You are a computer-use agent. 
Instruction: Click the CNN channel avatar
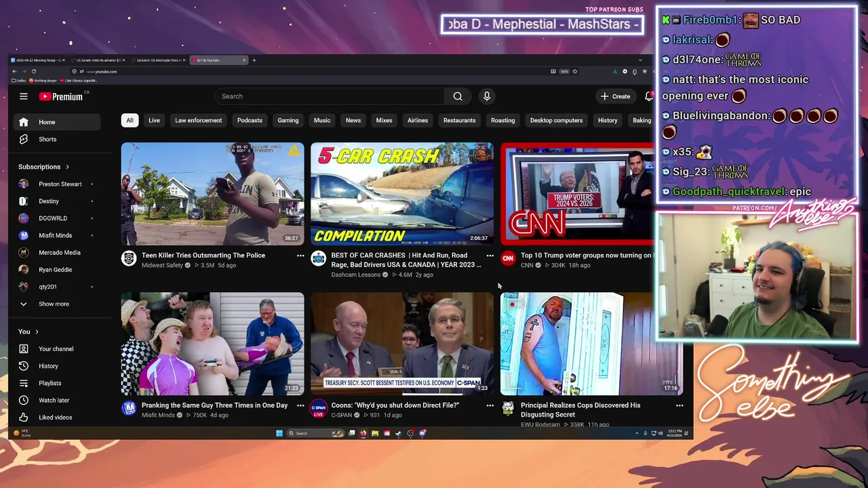point(508,258)
